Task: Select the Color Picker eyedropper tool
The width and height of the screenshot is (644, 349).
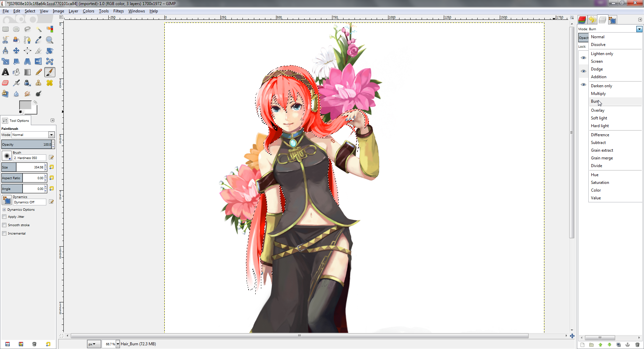Action: 39,40
